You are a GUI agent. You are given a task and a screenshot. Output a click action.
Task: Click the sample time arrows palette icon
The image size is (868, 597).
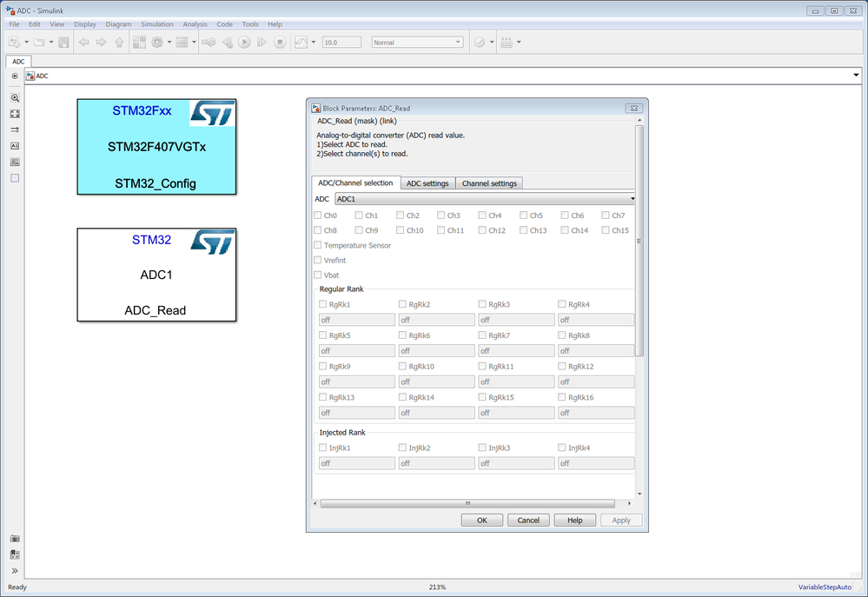[15, 129]
